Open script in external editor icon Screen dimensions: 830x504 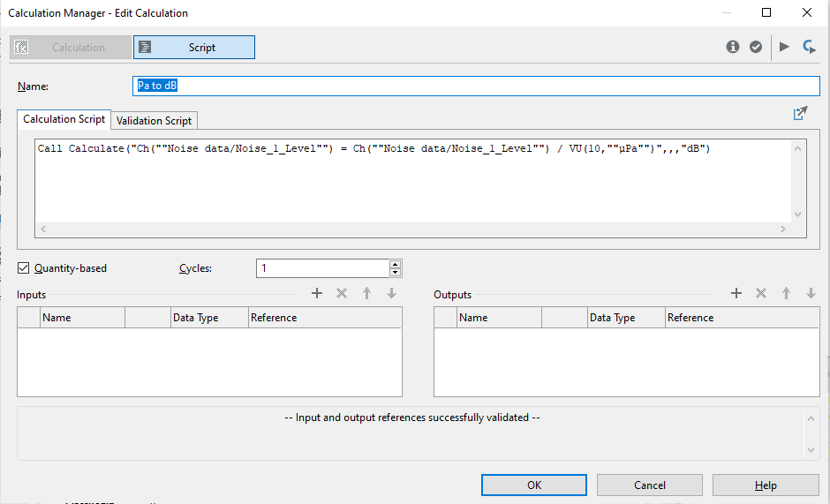pyautogui.click(x=800, y=113)
